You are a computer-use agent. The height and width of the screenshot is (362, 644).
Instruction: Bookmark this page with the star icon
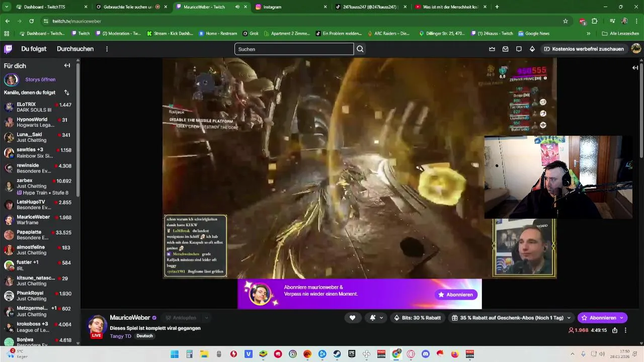pyautogui.click(x=566, y=21)
